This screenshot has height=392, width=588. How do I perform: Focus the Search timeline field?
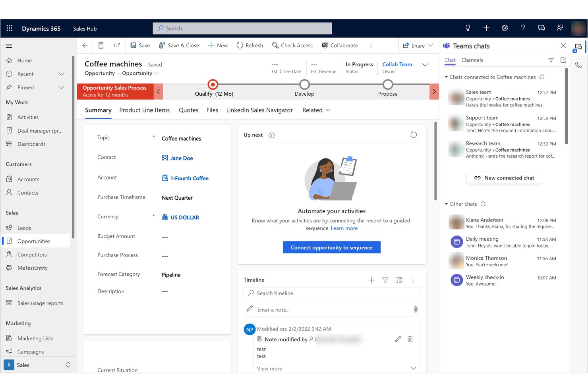click(332, 293)
